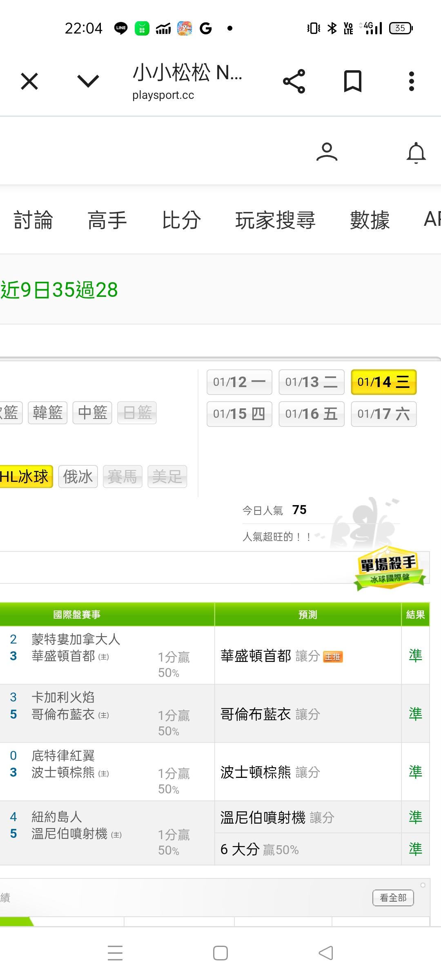441x980 pixels.
Task: Click the 主推 tag icon
Action: [333, 657]
